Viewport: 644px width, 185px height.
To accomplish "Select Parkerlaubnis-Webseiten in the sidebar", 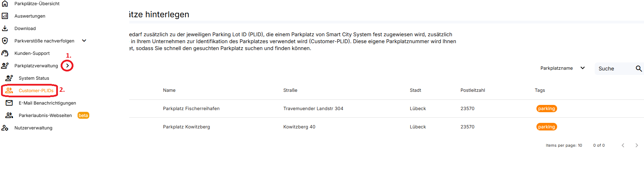I will (x=45, y=115).
